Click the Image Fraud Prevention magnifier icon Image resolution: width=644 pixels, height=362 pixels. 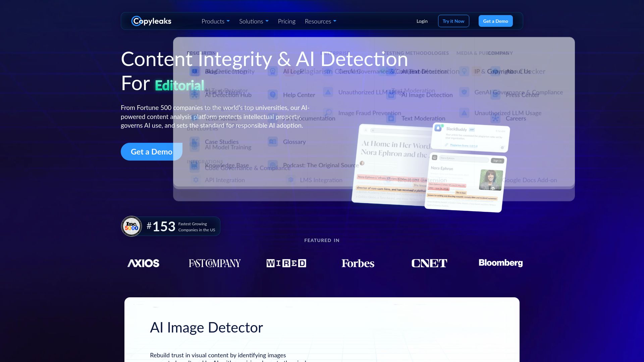click(328, 113)
